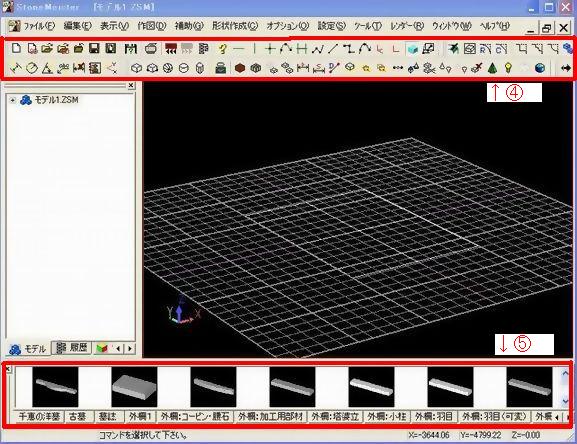
Task: Open the レンダー(R) menu
Action: pos(407,26)
